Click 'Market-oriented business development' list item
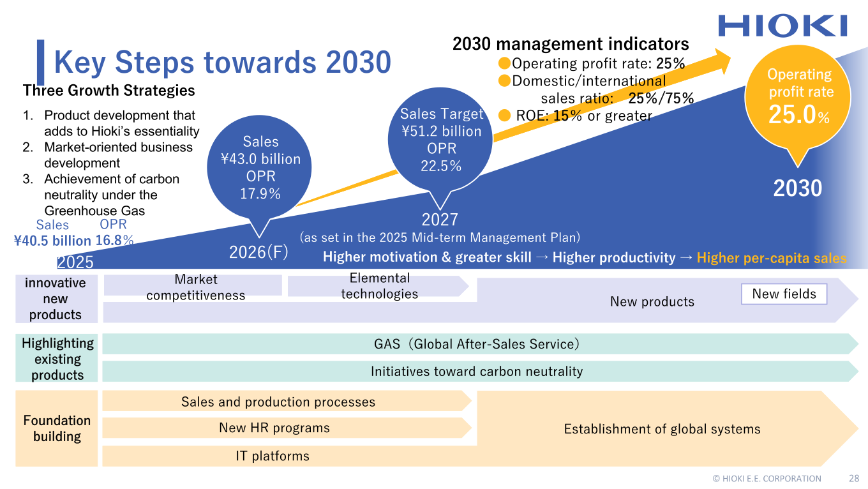This screenshot has width=868, height=489. (x=118, y=155)
